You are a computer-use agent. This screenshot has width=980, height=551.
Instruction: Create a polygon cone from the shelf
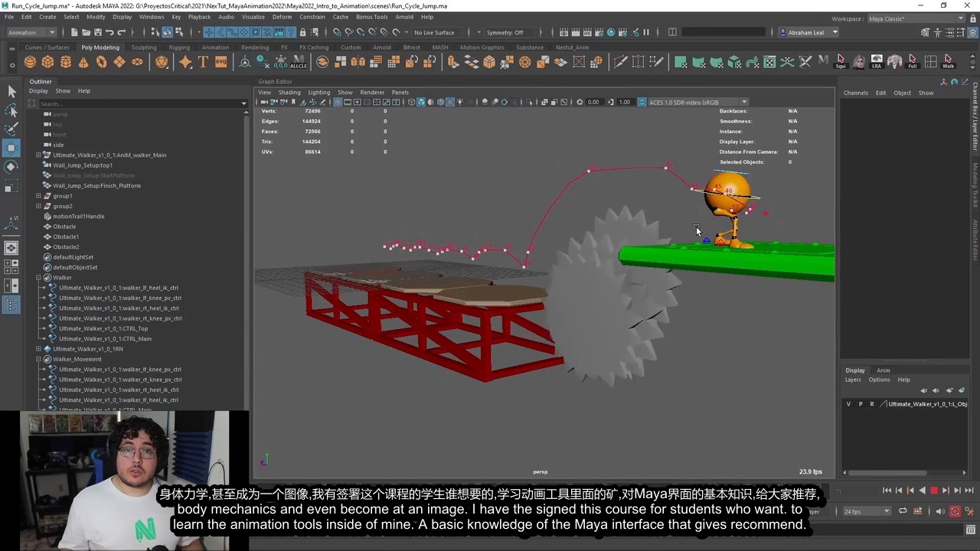pyautogui.click(x=83, y=62)
